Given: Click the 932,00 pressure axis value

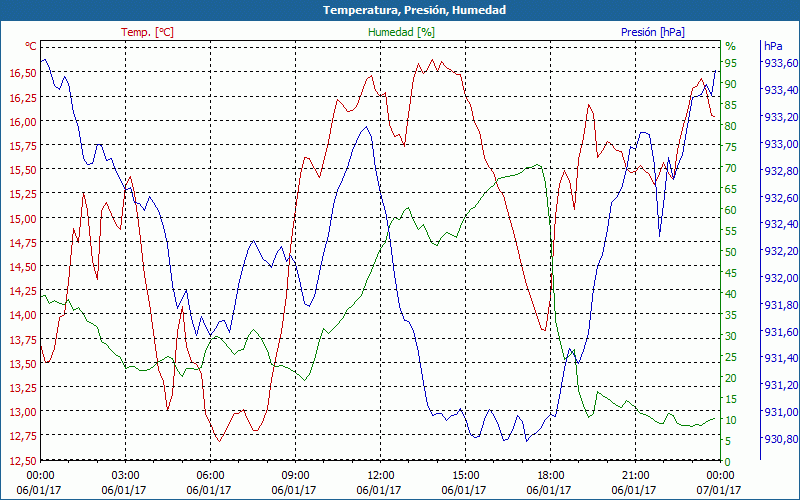Looking at the screenshot, I should tap(781, 278).
